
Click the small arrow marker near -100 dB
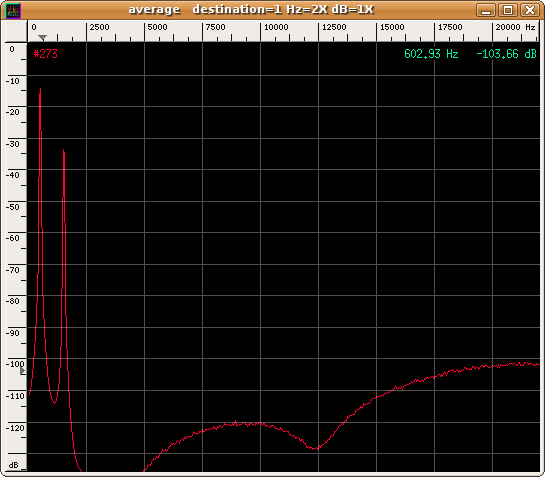[23, 371]
